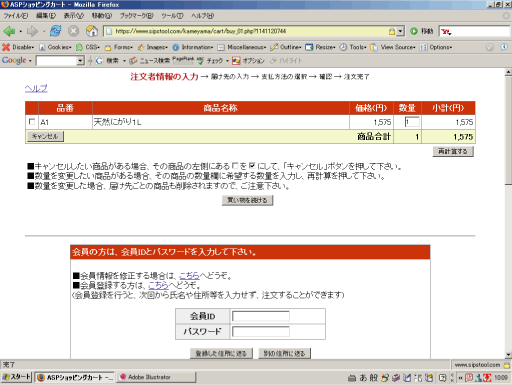Viewport: 512px width, 385px height.
Task: Open the ファイル (File) menu
Action: click(x=16, y=16)
